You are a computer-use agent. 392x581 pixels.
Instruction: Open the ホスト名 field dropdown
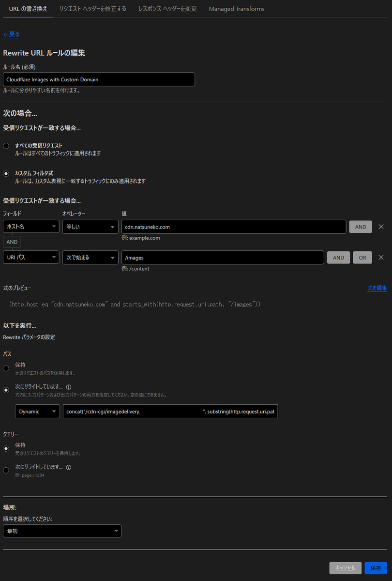31,227
